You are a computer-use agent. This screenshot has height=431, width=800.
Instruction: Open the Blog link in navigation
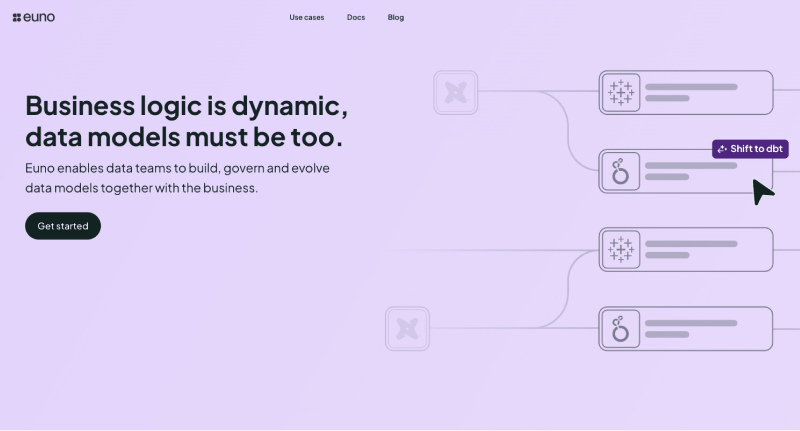pyautogui.click(x=396, y=17)
